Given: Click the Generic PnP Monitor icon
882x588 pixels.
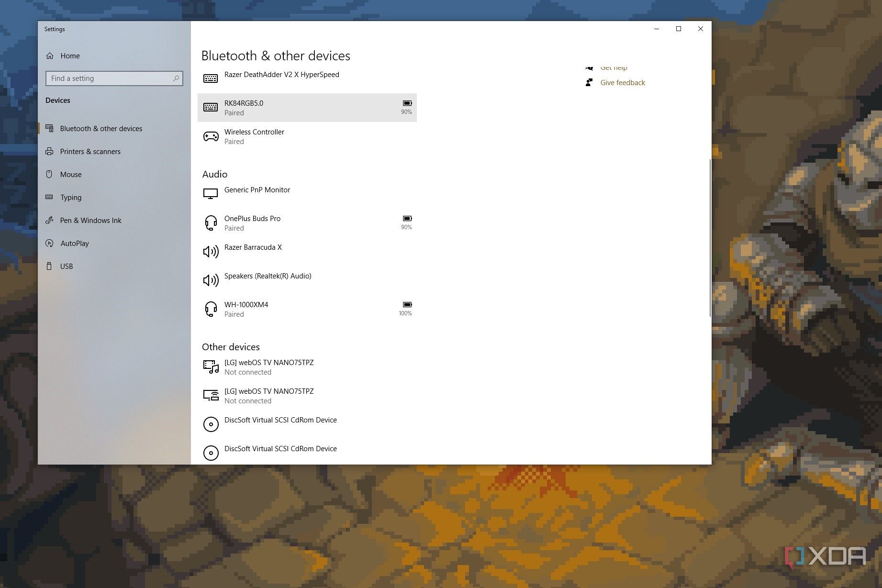Looking at the screenshot, I should coord(211,194).
